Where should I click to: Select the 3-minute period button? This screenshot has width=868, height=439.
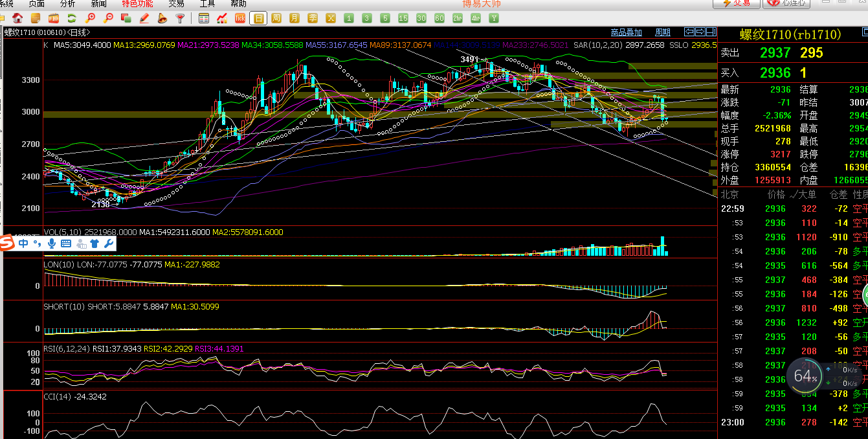(367, 18)
